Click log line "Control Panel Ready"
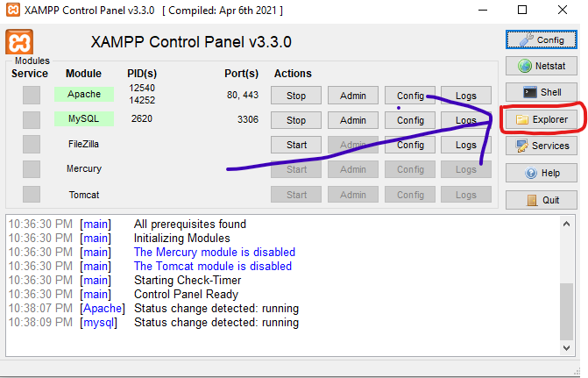The image size is (588, 378). tap(186, 295)
